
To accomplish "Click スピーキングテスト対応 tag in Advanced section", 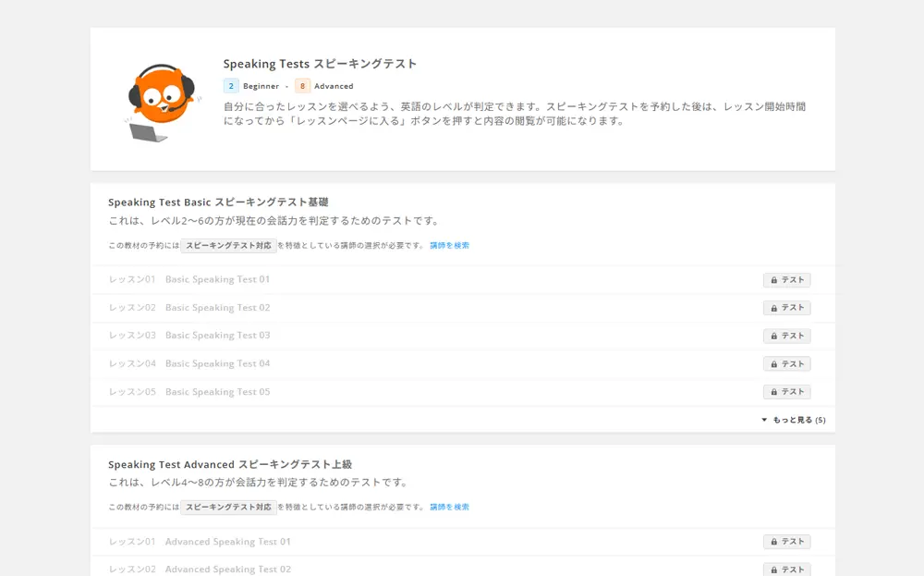I will click(228, 508).
